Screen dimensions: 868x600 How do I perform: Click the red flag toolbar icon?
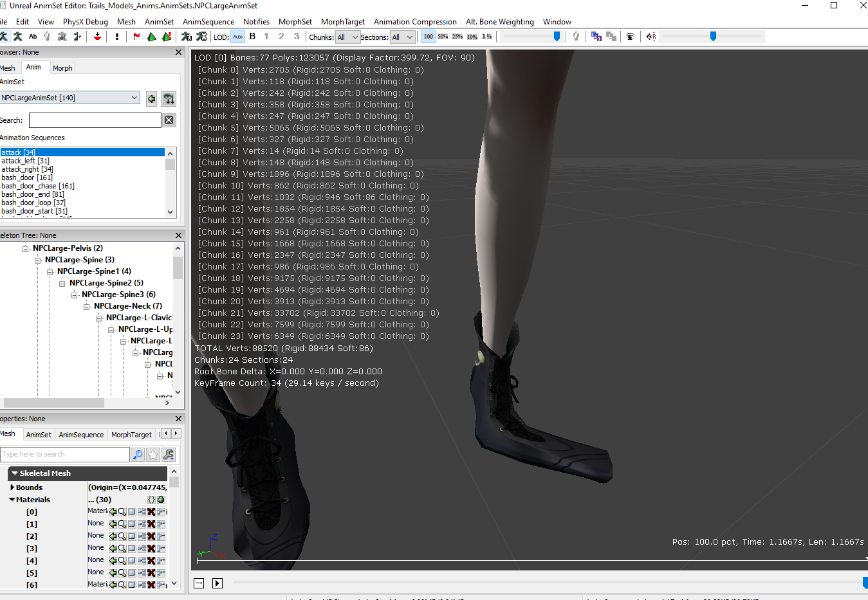(136, 37)
